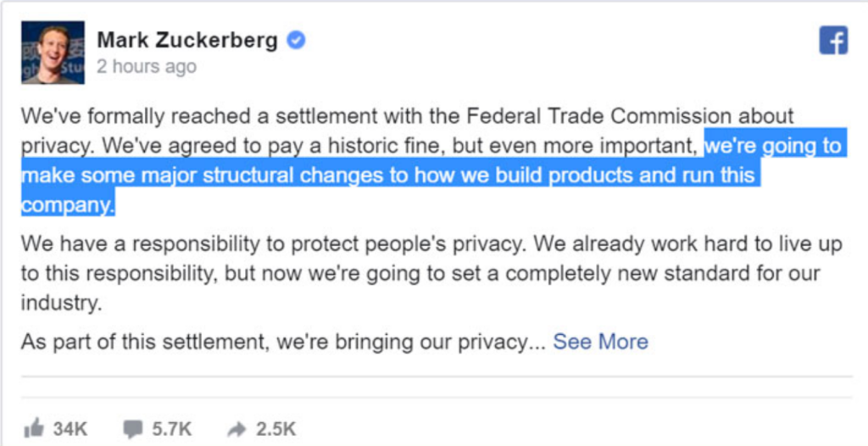Viewport: 868px width, 446px height.
Task: Click the text "As part of this settlement"
Action: (x=142, y=342)
